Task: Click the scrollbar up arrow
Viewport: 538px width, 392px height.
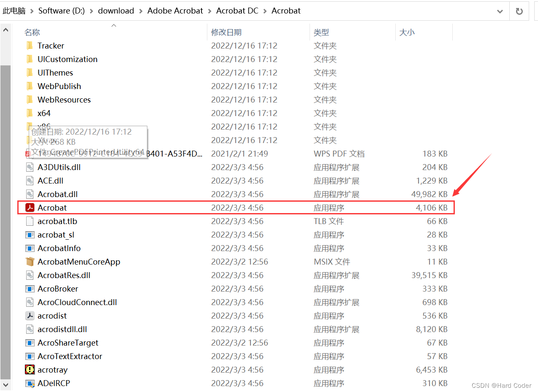Action: (5, 30)
